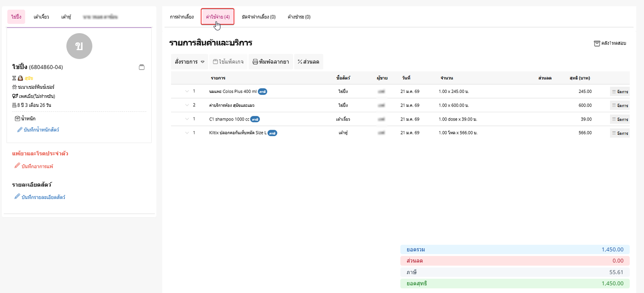Click the printer icon for พิมพ์ฉลากยา
Viewport: 644px width, 293px height.
pyautogui.click(x=255, y=62)
